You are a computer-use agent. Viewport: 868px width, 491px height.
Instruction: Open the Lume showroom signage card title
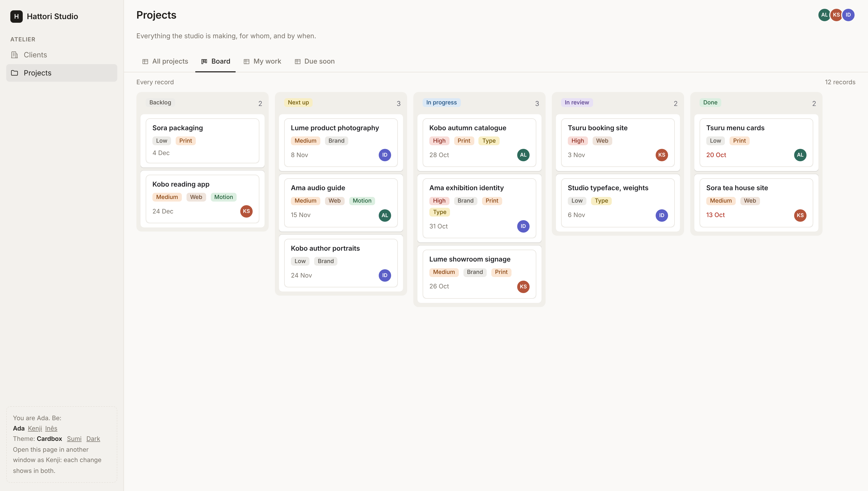tap(470, 259)
